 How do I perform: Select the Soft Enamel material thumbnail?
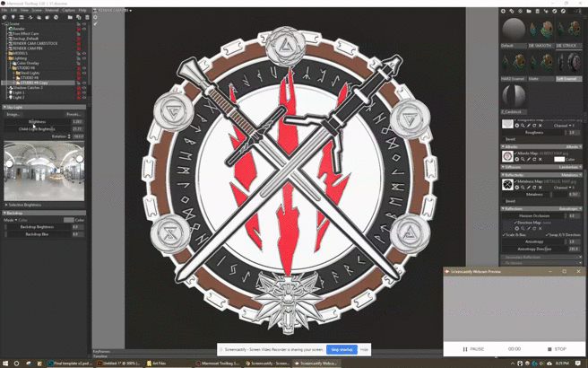tap(569, 62)
